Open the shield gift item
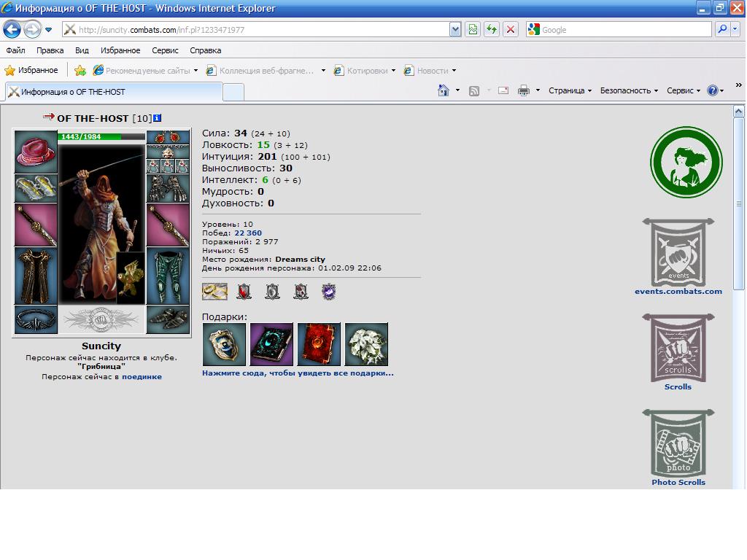Viewport: 747px width, 560px height. 225,344
